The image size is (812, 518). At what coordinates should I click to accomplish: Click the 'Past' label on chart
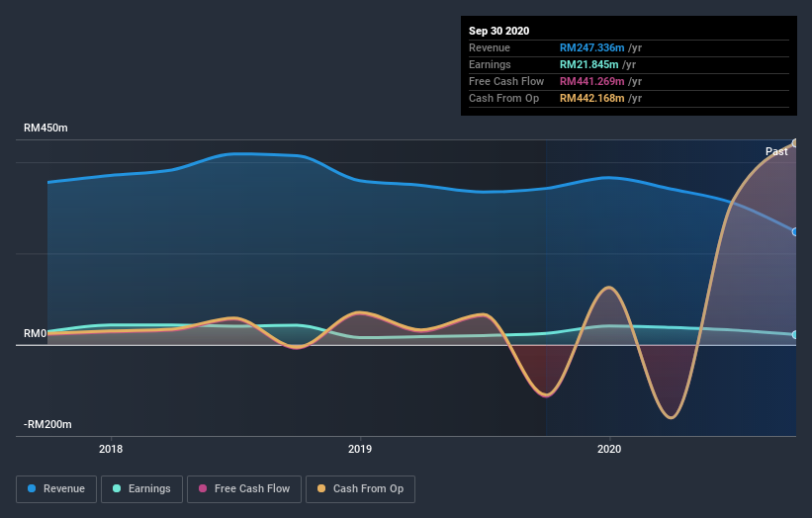point(776,151)
